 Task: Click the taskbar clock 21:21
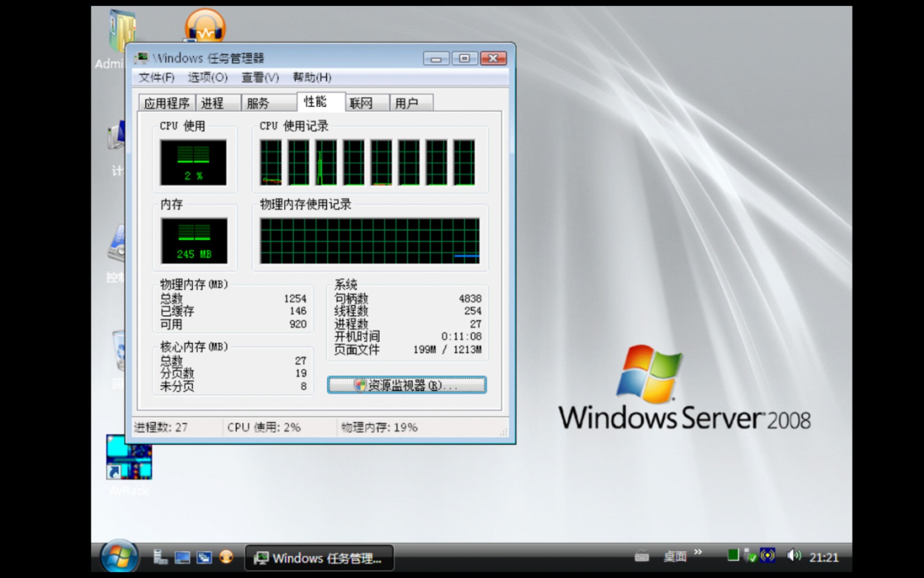pos(823,558)
